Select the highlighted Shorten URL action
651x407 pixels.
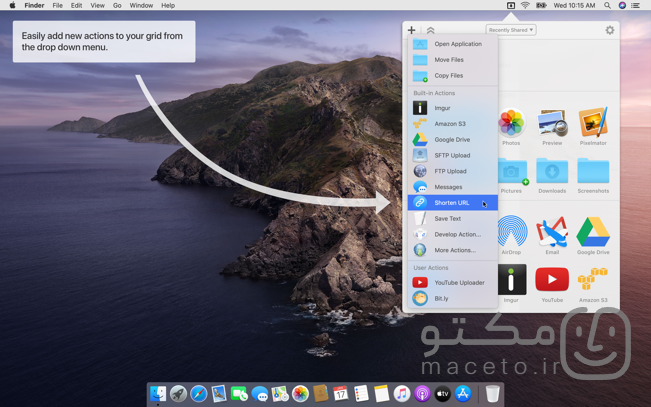[x=453, y=202]
